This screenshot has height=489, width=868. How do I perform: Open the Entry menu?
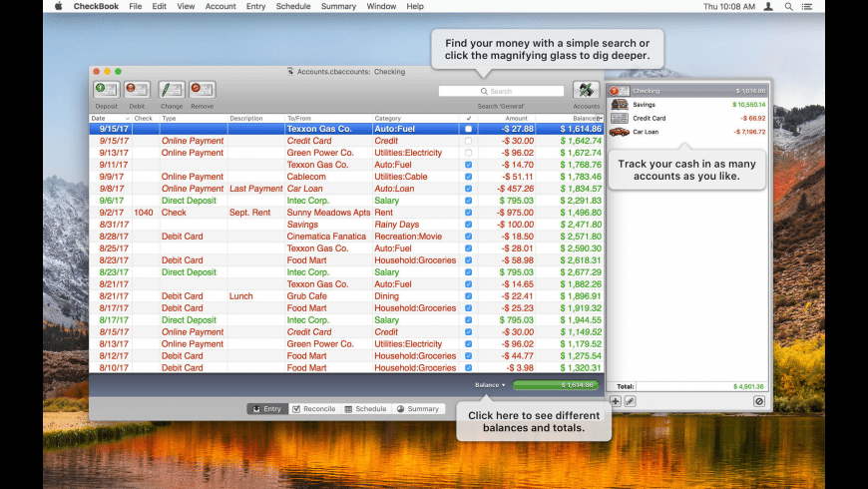[255, 7]
